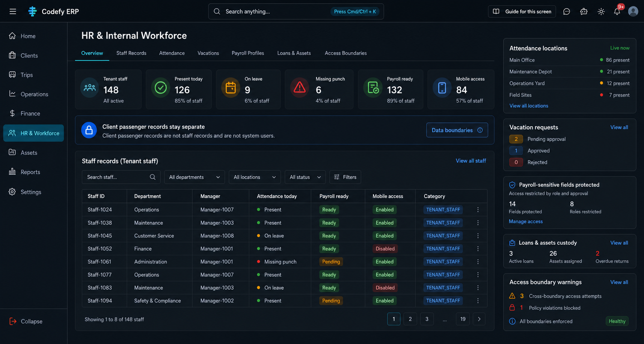Open row actions for Staff-1024

tap(478, 210)
